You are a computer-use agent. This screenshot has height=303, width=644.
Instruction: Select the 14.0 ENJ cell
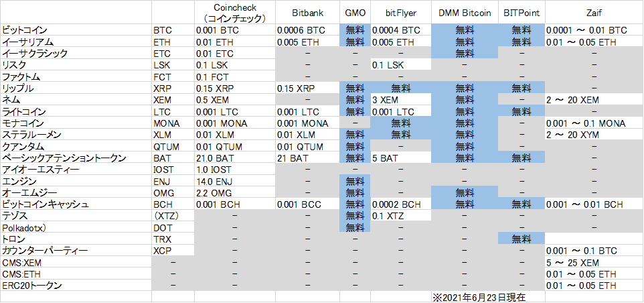point(235,181)
